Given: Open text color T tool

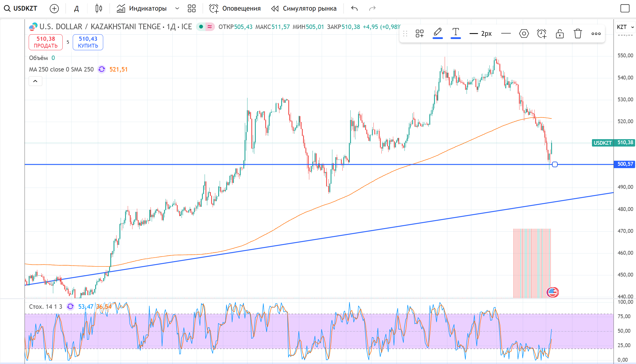Looking at the screenshot, I should 456,33.
